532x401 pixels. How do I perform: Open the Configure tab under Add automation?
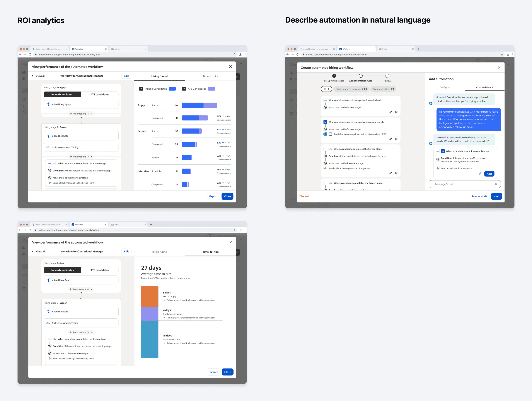pos(445,87)
